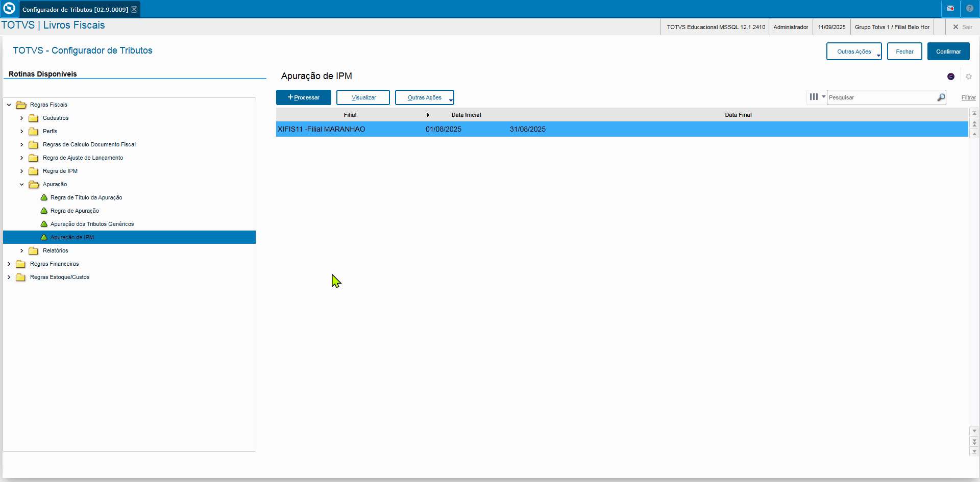Viewport: 980px width, 482px height.
Task: Click the green triangle for Apuração de IPM
Action: tap(44, 237)
